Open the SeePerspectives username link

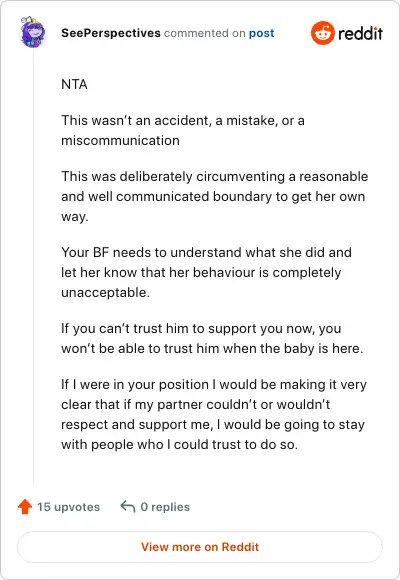coord(111,33)
